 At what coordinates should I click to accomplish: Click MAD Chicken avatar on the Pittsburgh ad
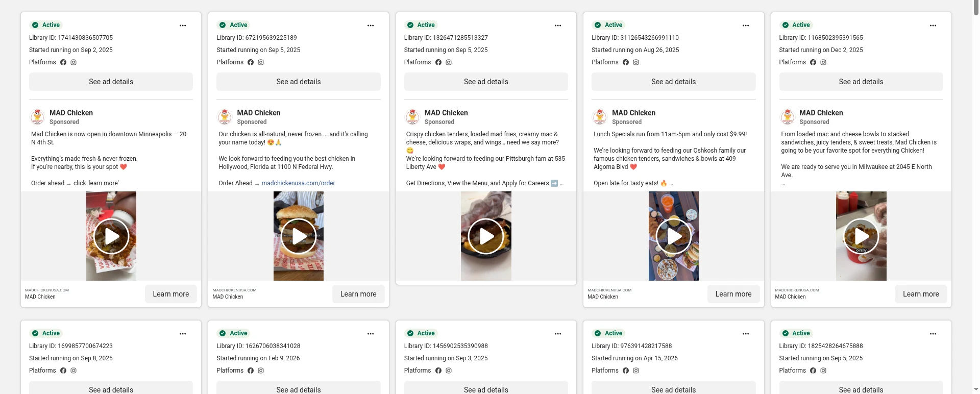[x=412, y=117]
